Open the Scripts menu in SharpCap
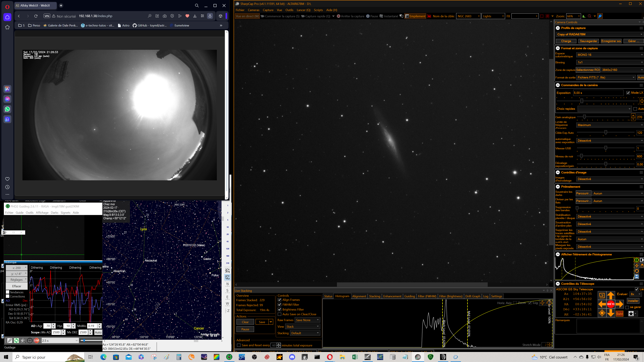Image resolution: width=644 pixels, height=362 pixels. [318, 10]
